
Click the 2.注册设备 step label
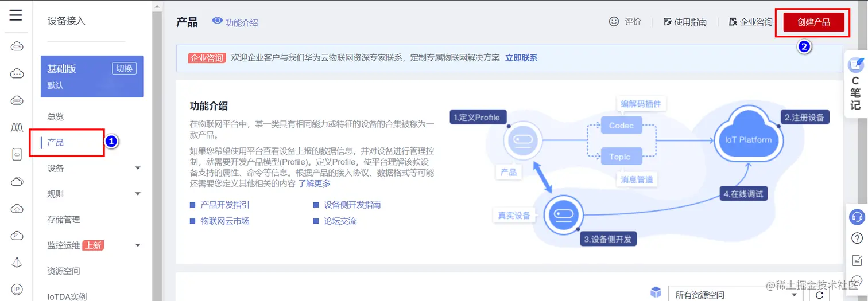[x=804, y=117]
